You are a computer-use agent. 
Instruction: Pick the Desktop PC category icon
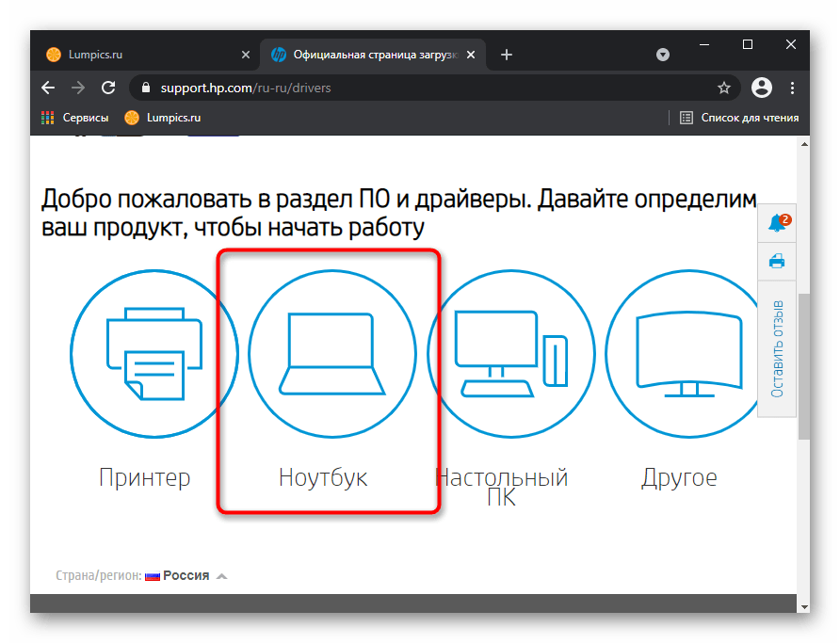click(511, 354)
